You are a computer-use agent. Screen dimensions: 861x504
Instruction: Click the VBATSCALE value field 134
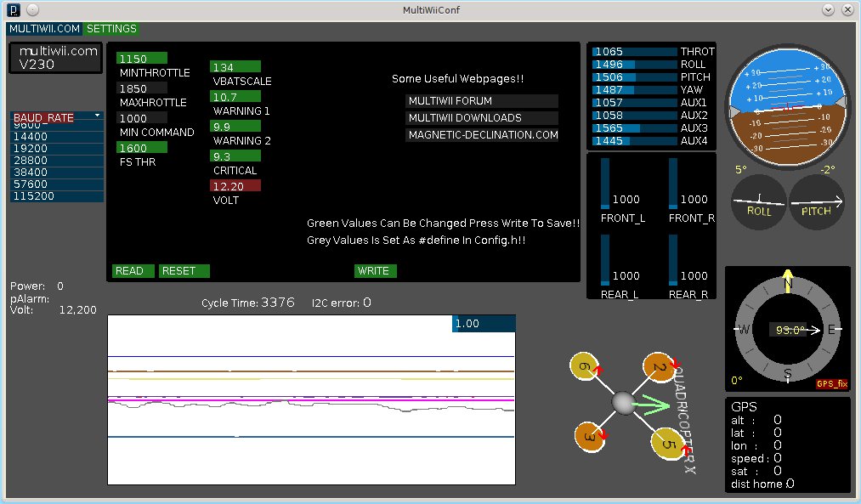click(x=235, y=67)
